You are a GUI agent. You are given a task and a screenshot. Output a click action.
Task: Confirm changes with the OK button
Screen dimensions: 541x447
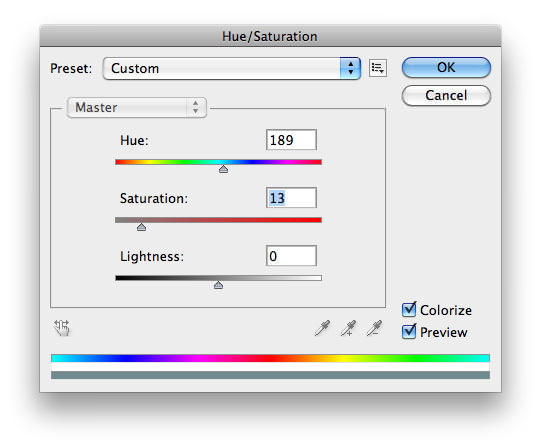coord(446,67)
